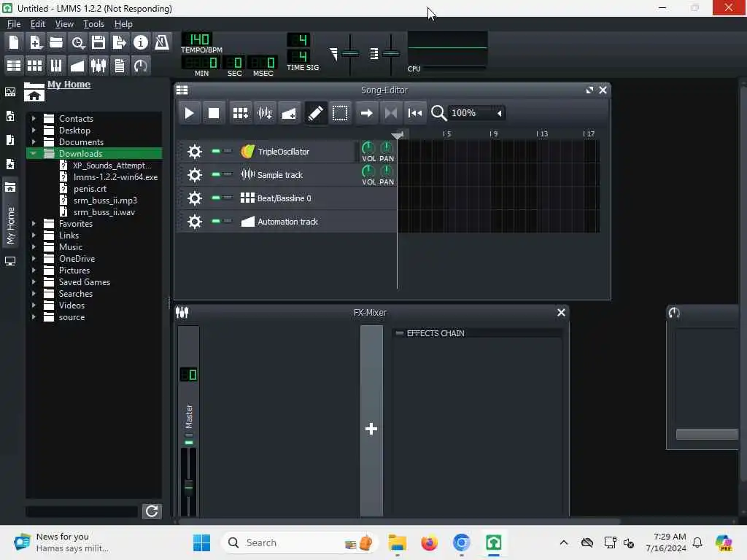The width and height of the screenshot is (747, 560).
Task: Mute the Automation track
Action: click(x=216, y=221)
